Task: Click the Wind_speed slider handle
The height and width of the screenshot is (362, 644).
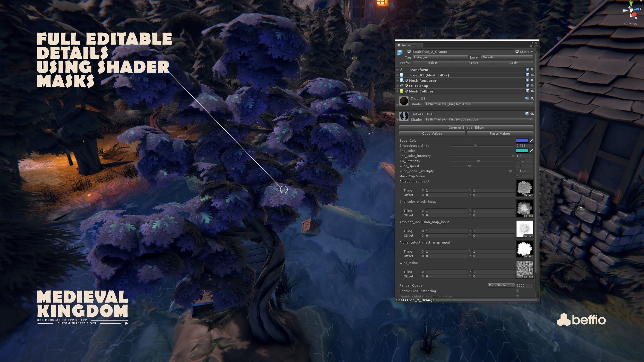Action: [x=469, y=166]
